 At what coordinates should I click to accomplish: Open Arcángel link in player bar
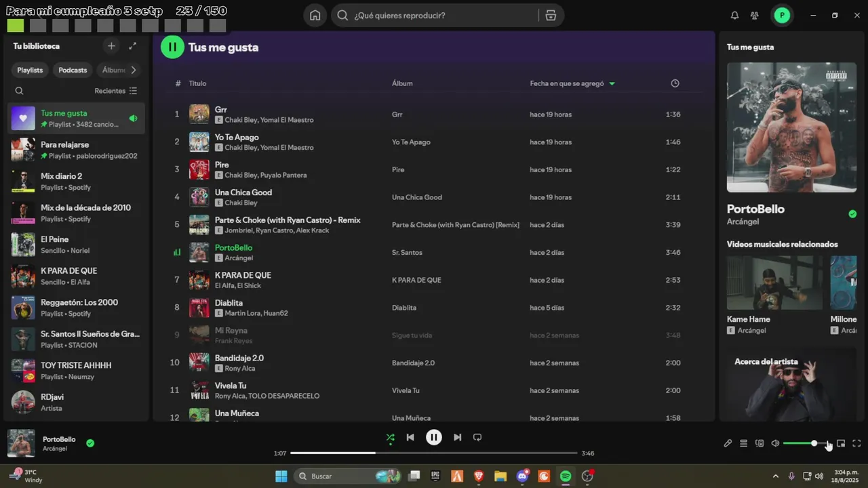coord(55,449)
